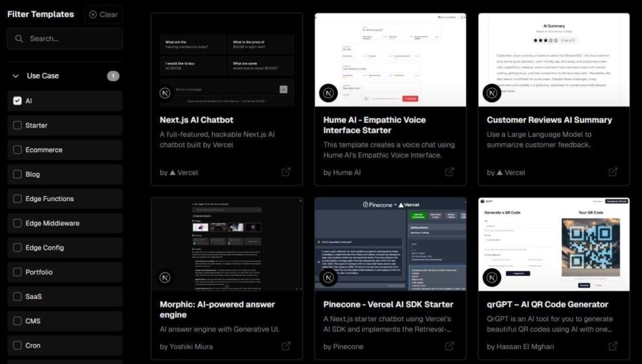Click author text 'by Hassan El Mghari'
Viewport: 642px width, 364px height.
point(520,346)
